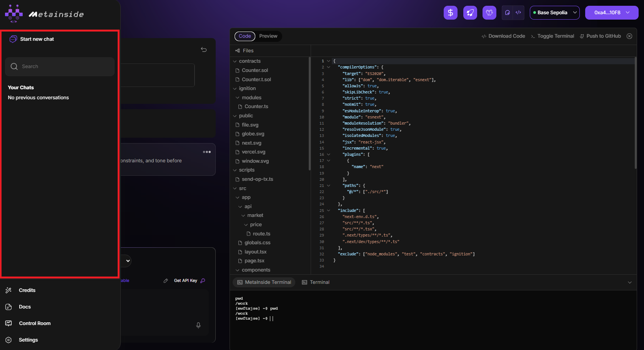Image resolution: width=644 pixels, height=350 pixels.
Task: Toggle Terminal visibility in the code toolbar
Action: [x=552, y=36]
